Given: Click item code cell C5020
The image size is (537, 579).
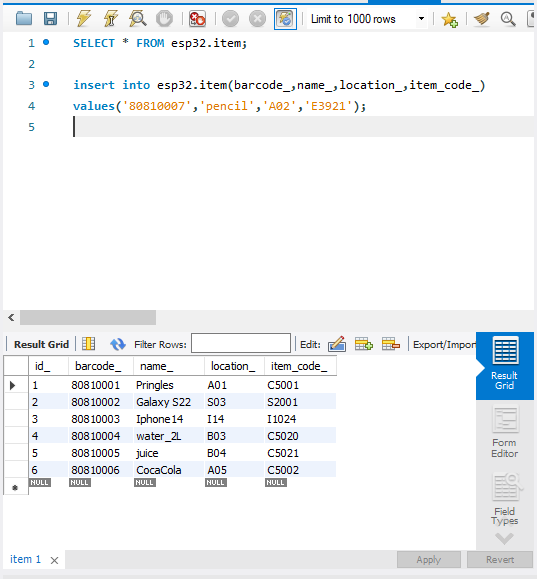Looking at the screenshot, I should pos(300,436).
